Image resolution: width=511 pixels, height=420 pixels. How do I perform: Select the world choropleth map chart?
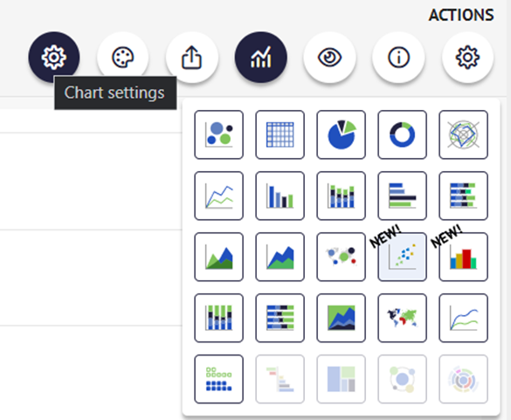[x=402, y=318]
